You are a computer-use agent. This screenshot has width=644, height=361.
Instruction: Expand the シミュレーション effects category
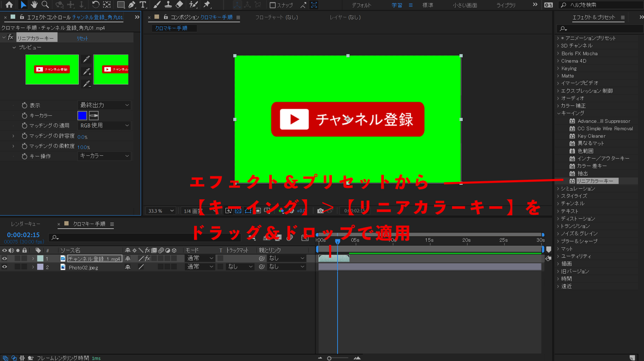(x=558, y=189)
